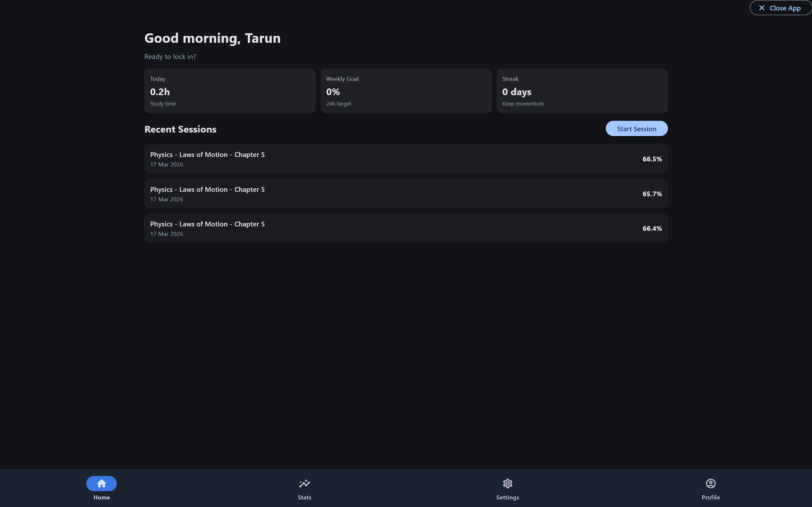This screenshot has height=507, width=812.
Task: Open the Stats chart icon
Action: click(x=304, y=483)
